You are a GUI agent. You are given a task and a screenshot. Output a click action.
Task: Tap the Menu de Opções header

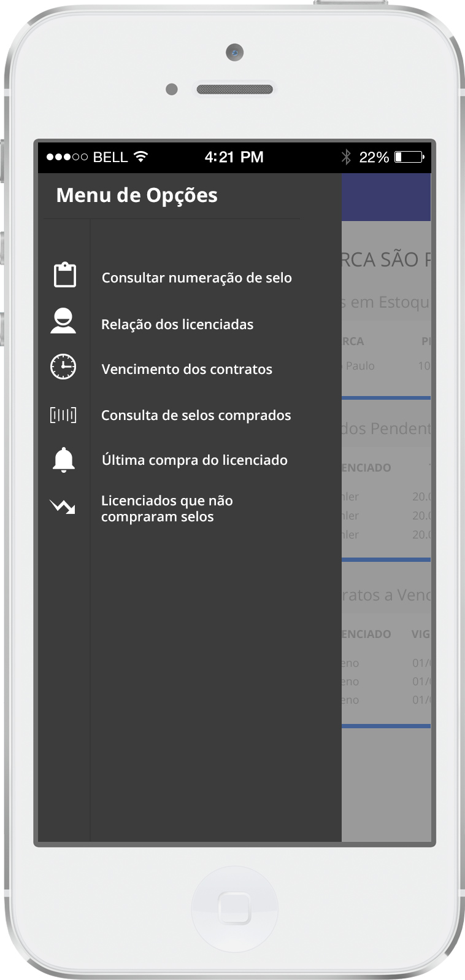point(137,195)
